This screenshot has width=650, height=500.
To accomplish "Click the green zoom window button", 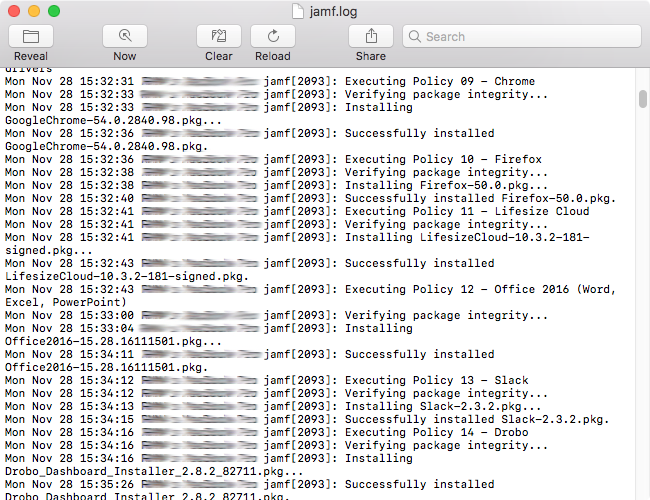I will click(x=54, y=11).
